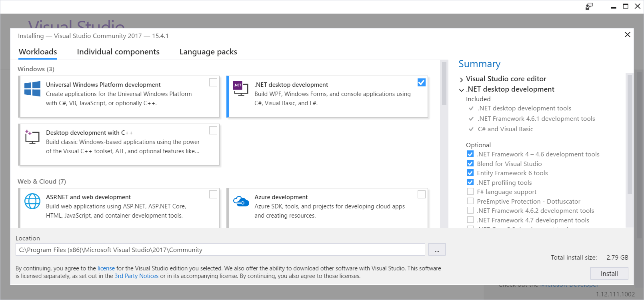This screenshot has height=300, width=644.
Task: Click the install Location path field
Action: (220, 250)
